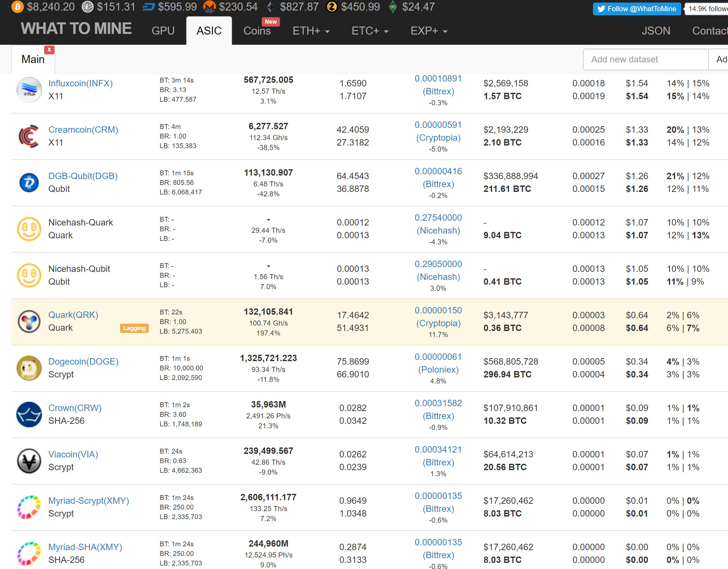This screenshot has height=569, width=728.
Task: Open the Quark(QRK) coin link
Action: (73, 315)
